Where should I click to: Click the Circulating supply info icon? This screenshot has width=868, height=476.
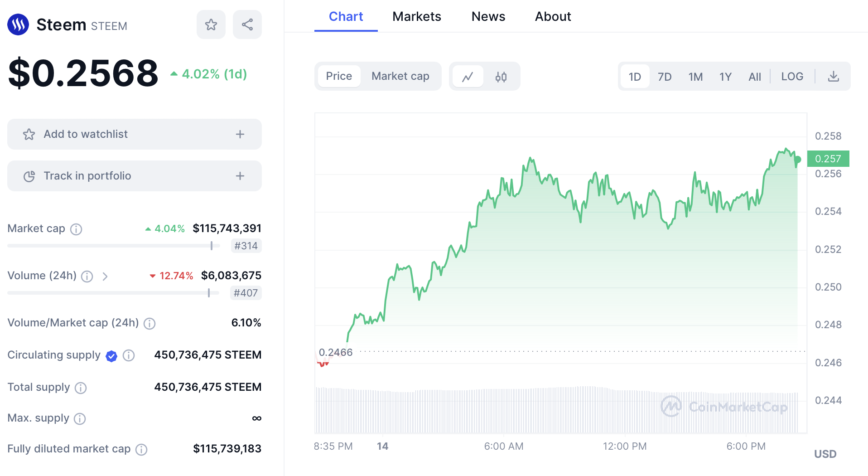(x=129, y=355)
